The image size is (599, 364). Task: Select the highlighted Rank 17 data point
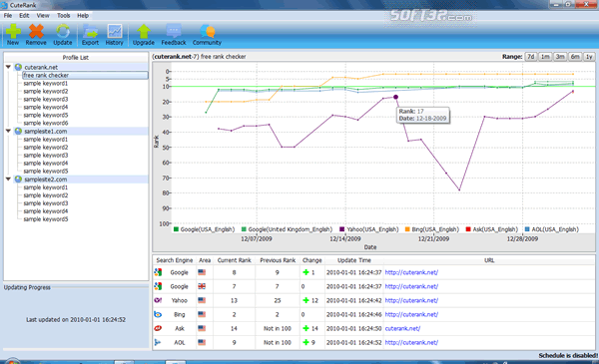pos(395,97)
